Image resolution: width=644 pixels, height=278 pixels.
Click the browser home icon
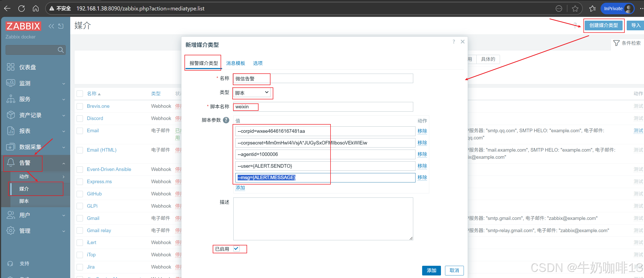36,8
